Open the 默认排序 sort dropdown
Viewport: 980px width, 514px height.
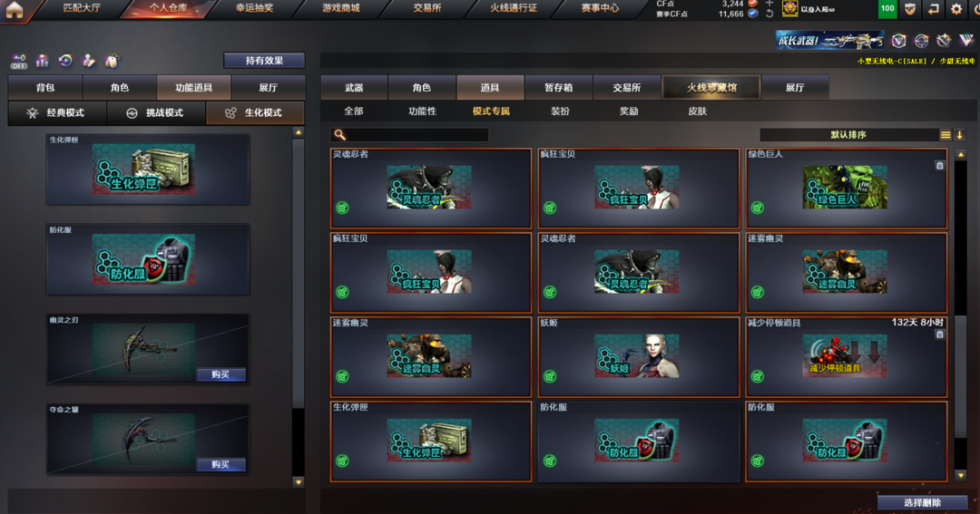point(848,135)
